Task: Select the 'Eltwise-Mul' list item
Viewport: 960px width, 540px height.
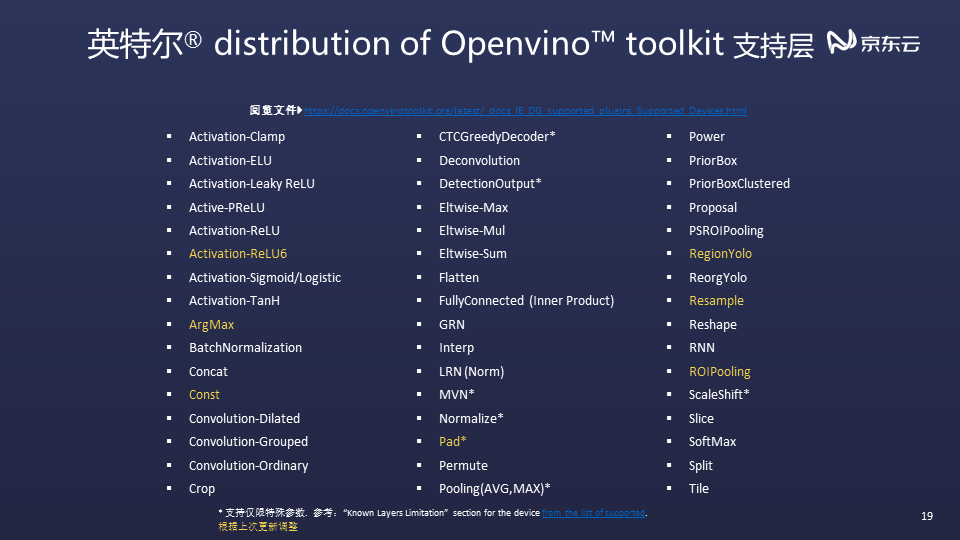Action: (x=471, y=231)
